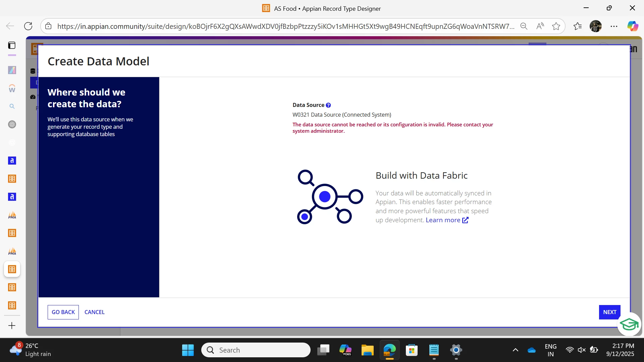Screen dimensions: 644x362
Task: Open Edge Settings and more menu
Action: [614, 26]
